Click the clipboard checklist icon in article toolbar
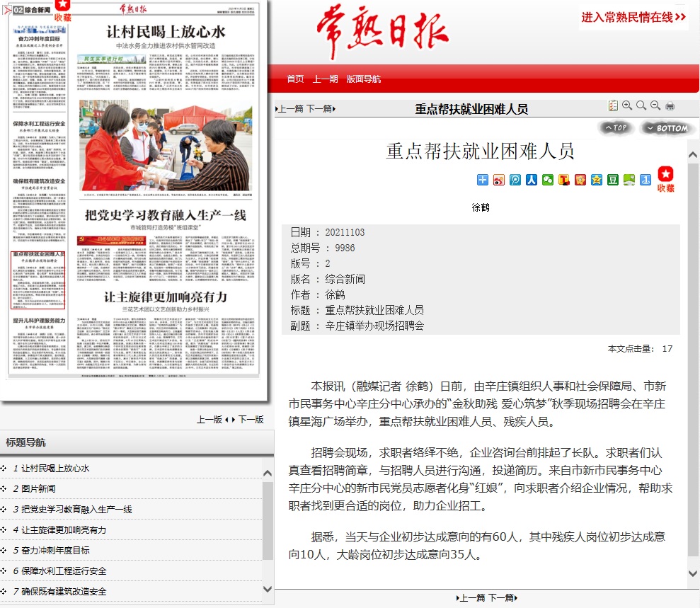This screenshot has width=700, height=608. click(x=613, y=105)
